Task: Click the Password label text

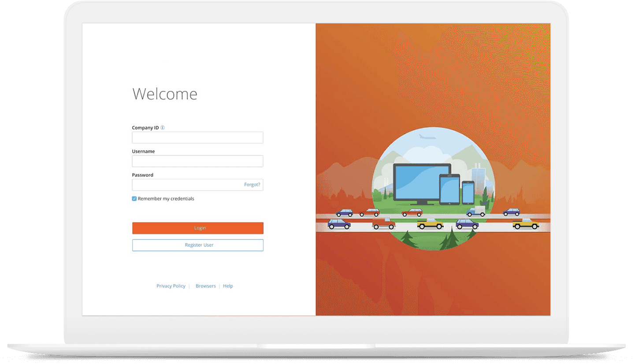Action: pyautogui.click(x=143, y=175)
